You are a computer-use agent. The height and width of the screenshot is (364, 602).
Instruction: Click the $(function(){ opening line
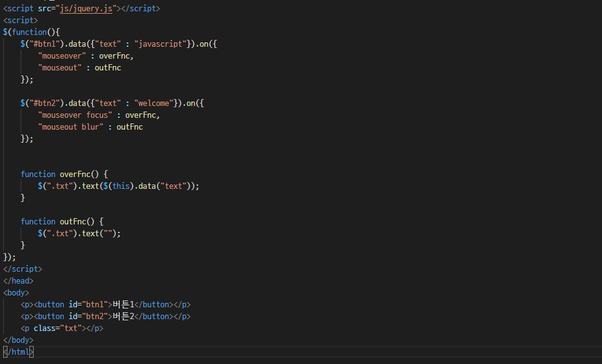tap(31, 32)
